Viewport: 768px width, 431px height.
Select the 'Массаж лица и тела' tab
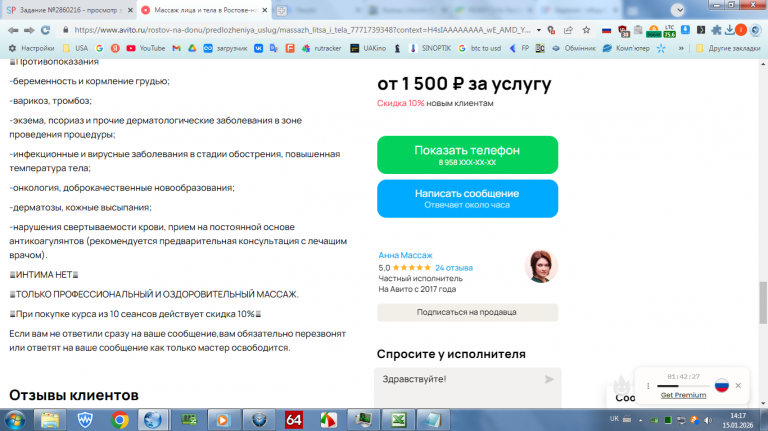[201, 10]
